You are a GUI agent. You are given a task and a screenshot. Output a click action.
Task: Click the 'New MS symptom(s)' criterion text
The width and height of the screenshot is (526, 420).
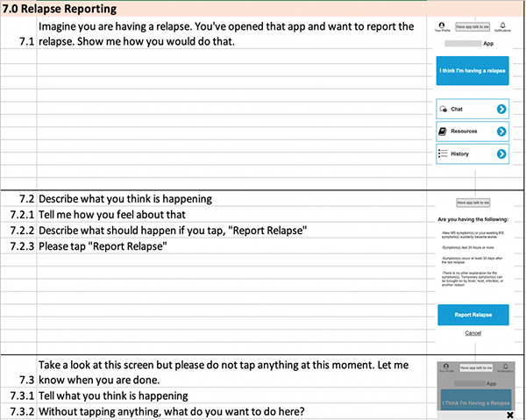point(473,234)
